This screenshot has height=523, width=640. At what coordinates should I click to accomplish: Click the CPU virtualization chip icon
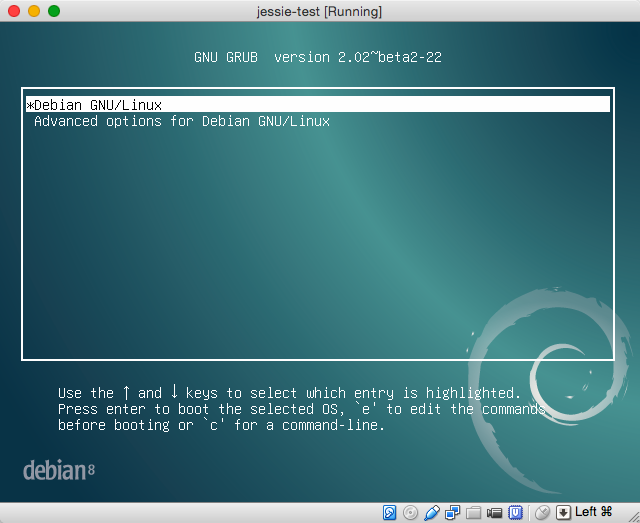(x=515, y=512)
